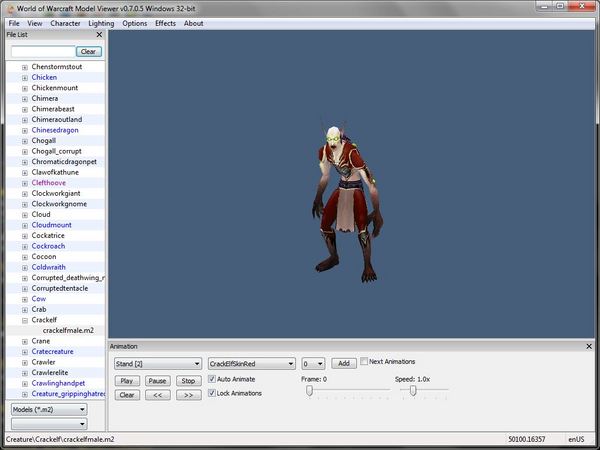The height and width of the screenshot is (450, 600).
Task: Disable Lock Animations checkbox
Action: pyautogui.click(x=212, y=394)
